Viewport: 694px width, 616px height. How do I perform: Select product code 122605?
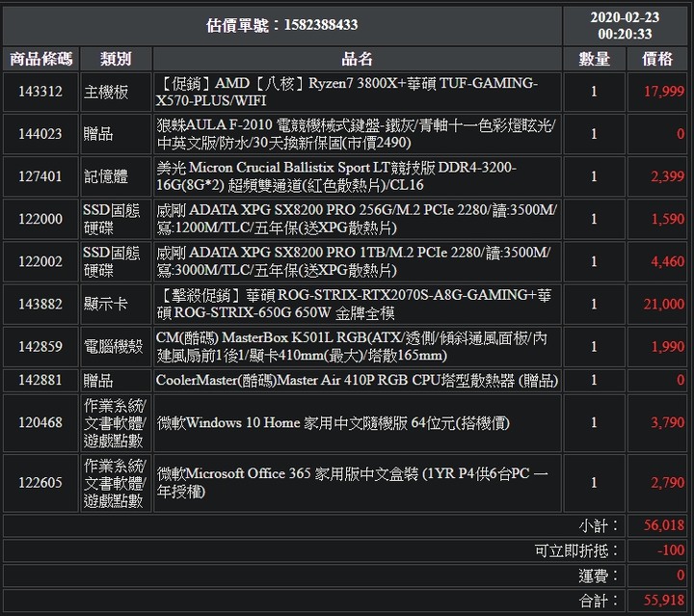[x=40, y=482]
